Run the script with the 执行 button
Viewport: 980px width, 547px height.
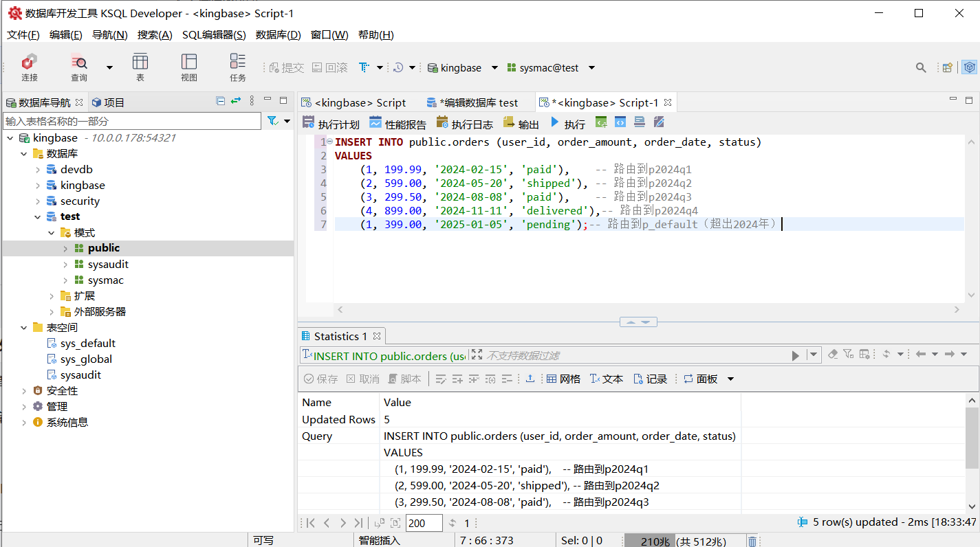(x=567, y=124)
